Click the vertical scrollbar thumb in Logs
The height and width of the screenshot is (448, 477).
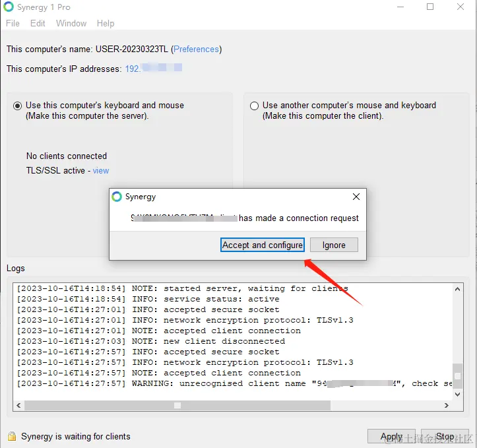[457, 376]
